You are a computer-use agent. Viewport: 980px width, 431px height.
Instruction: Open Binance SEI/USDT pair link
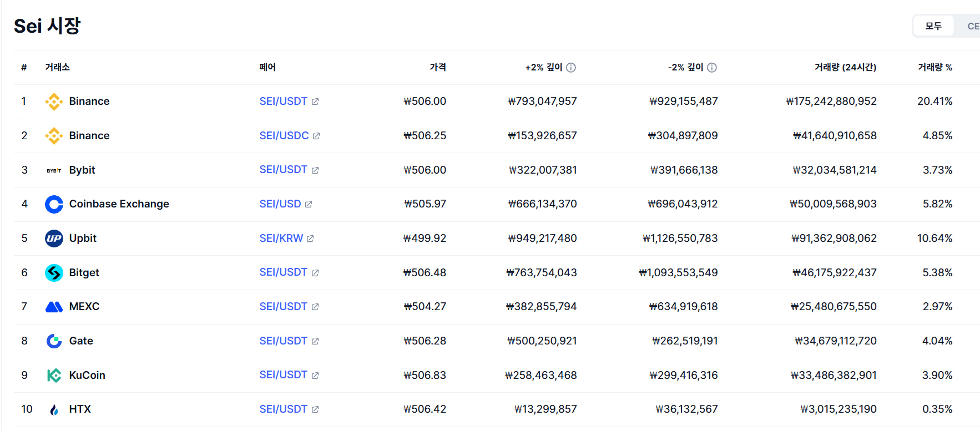click(283, 101)
